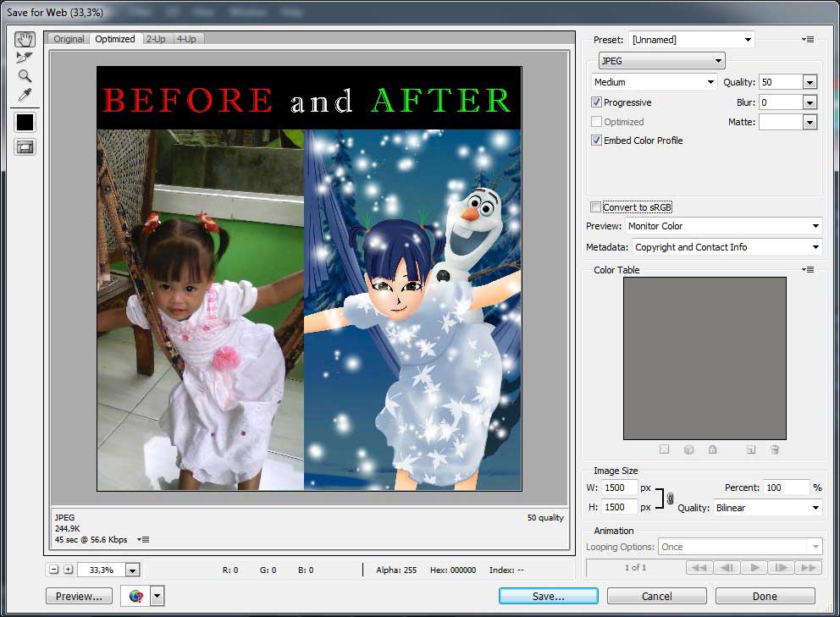Click the zoom in plus button
This screenshot has height=617, width=840.
[x=68, y=570]
